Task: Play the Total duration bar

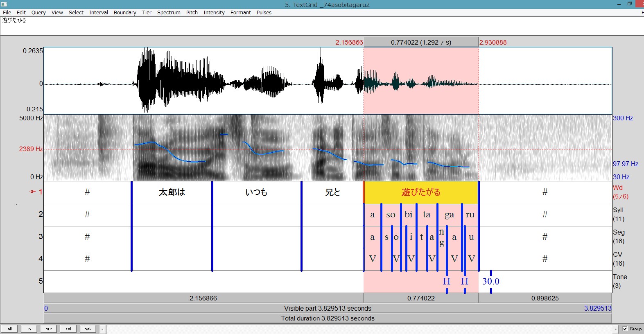Action: pos(328,318)
